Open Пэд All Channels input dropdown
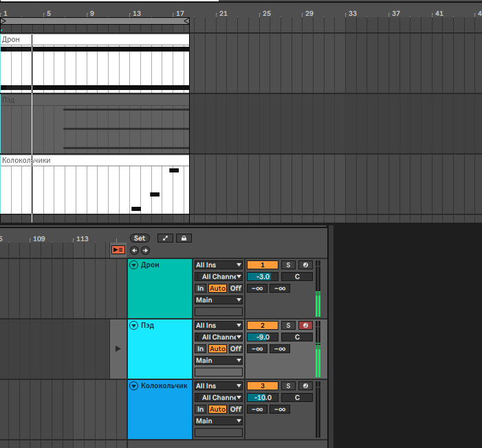This screenshot has height=448, width=482. [219, 337]
